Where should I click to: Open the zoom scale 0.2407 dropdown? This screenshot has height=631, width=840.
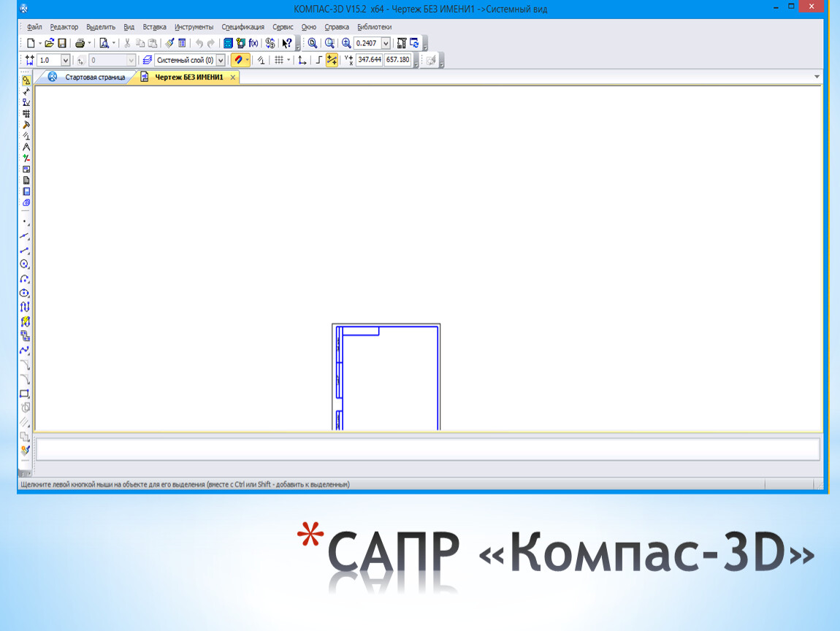coord(386,43)
